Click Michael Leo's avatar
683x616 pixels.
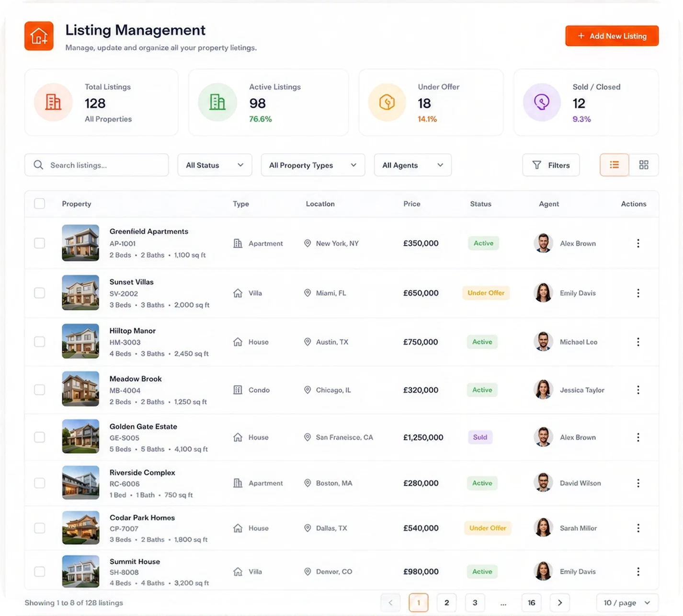[x=543, y=342]
